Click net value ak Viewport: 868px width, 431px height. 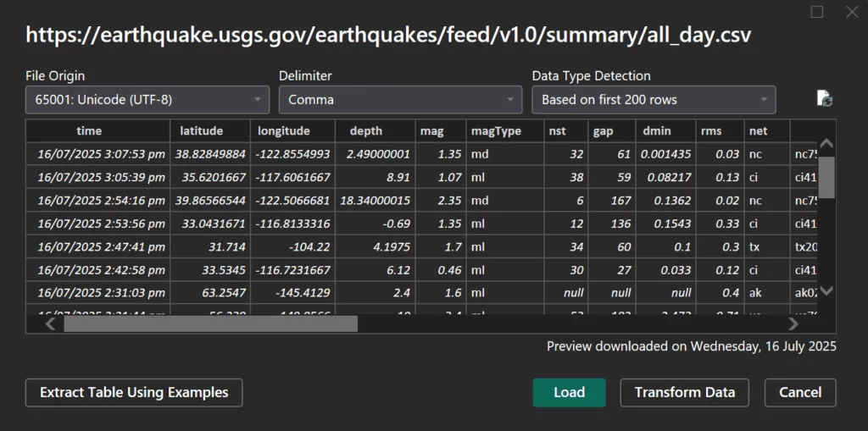766,293
